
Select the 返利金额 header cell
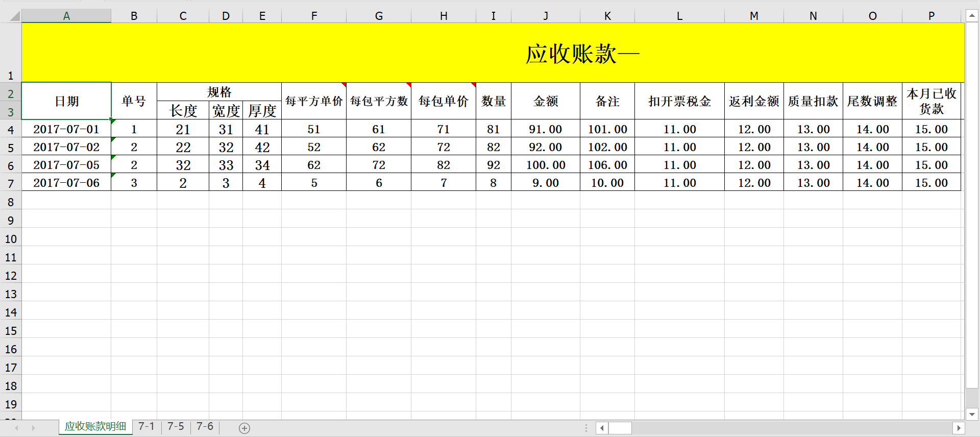754,101
